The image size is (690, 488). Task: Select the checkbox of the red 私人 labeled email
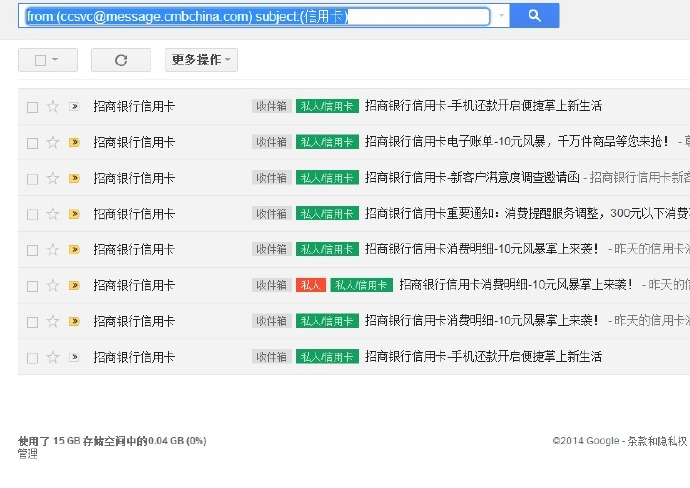coord(32,286)
